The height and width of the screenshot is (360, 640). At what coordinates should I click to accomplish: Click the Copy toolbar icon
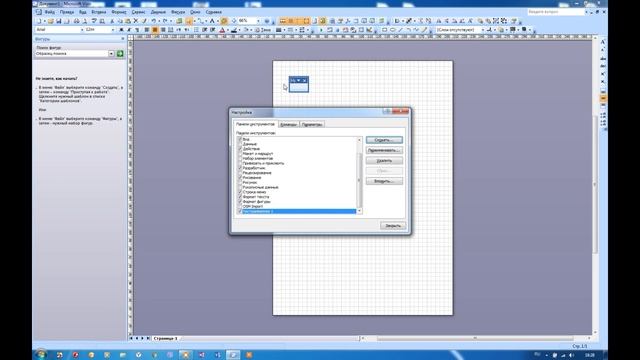(120, 21)
